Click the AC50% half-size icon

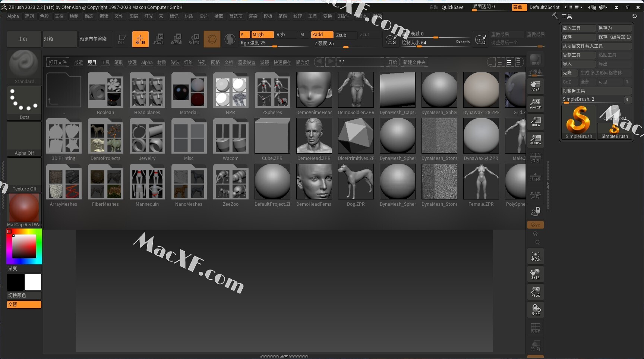coord(536,140)
